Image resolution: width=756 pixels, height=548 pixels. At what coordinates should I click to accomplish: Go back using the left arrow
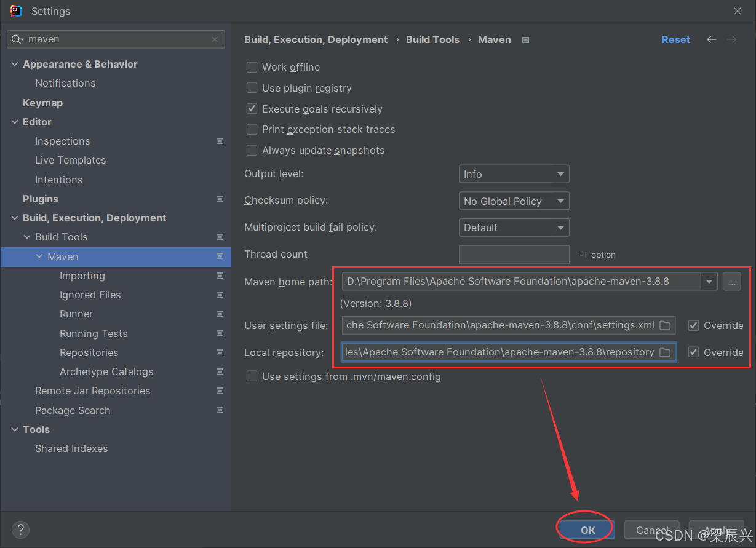712,39
